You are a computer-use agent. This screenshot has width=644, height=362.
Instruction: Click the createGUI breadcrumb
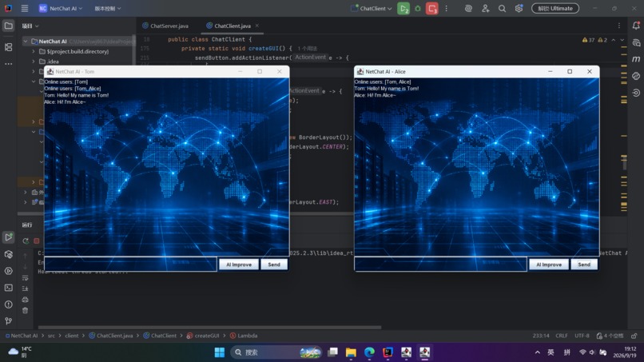coord(203,336)
